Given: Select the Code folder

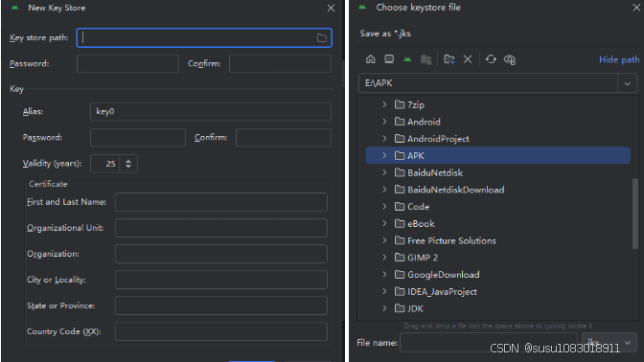Looking at the screenshot, I should coord(497,207).
